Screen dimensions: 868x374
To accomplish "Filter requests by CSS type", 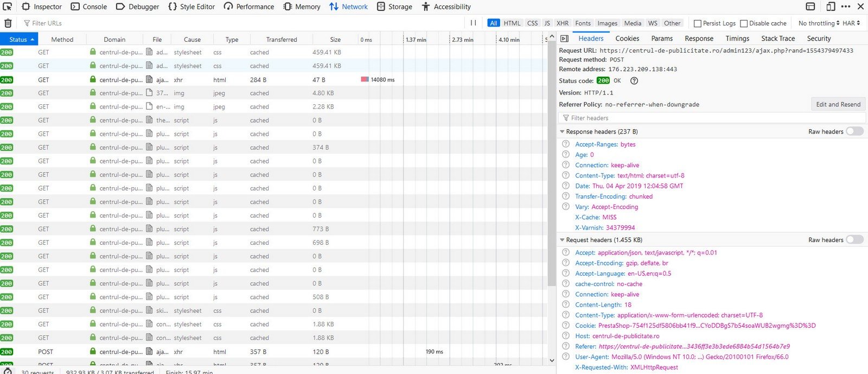I will tap(532, 23).
